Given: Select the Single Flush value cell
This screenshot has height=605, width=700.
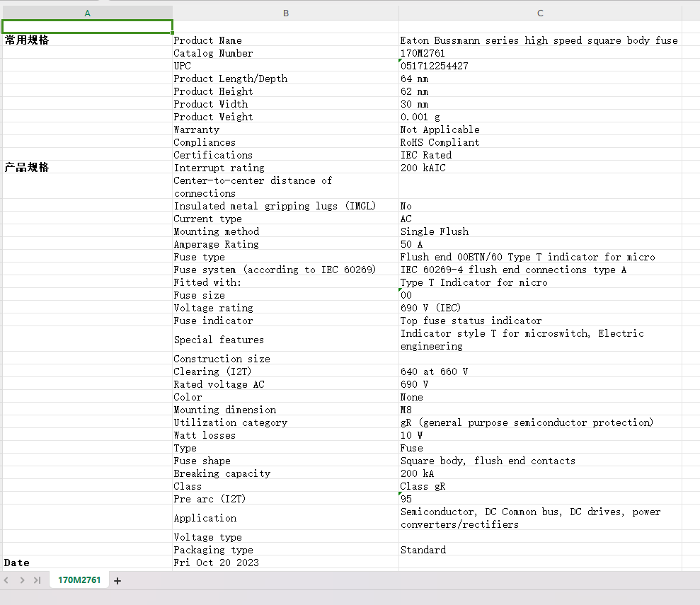Looking at the screenshot, I should [x=540, y=231].
